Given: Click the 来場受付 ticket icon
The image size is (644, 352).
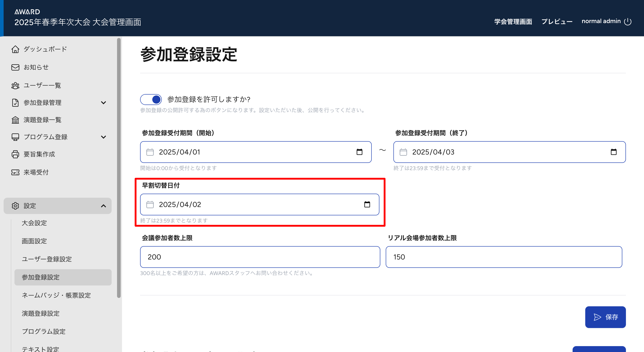Looking at the screenshot, I should pyautogui.click(x=15, y=172).
